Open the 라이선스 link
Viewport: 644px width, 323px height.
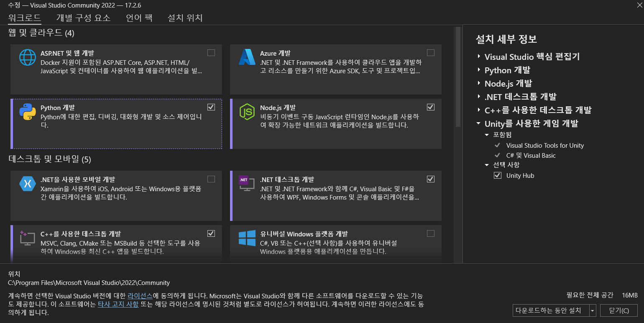pyautogui.click(x=140, y=295)
